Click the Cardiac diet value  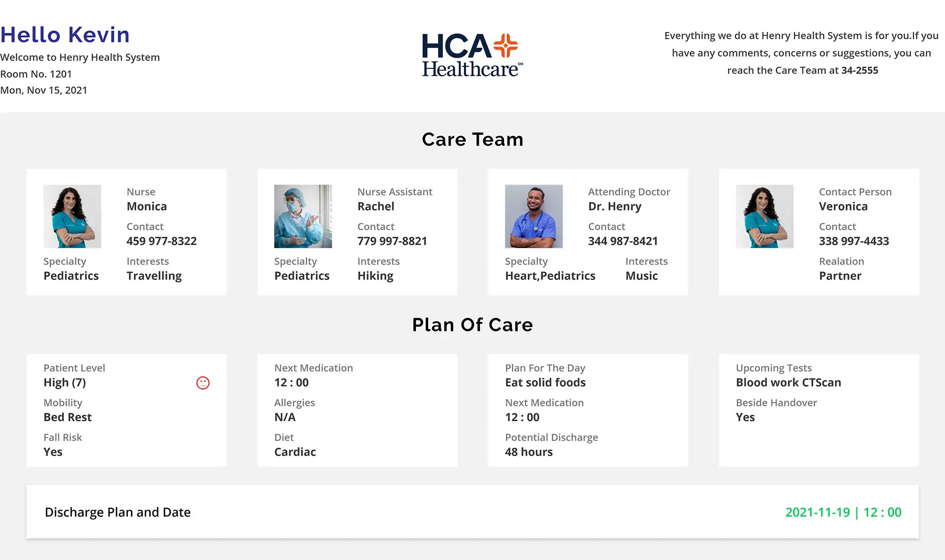pyautogui.click(x=295, y=452)
